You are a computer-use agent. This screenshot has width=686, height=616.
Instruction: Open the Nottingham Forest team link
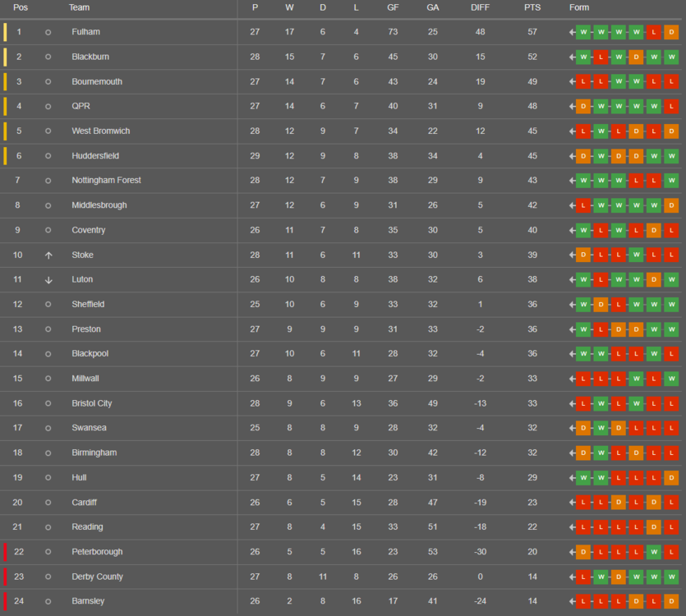[x=106, y=180]
